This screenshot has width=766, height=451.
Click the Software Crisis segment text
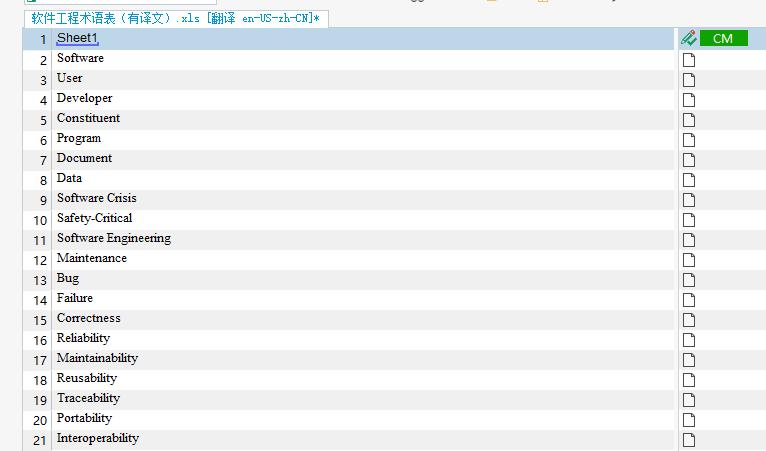(97, 198)
